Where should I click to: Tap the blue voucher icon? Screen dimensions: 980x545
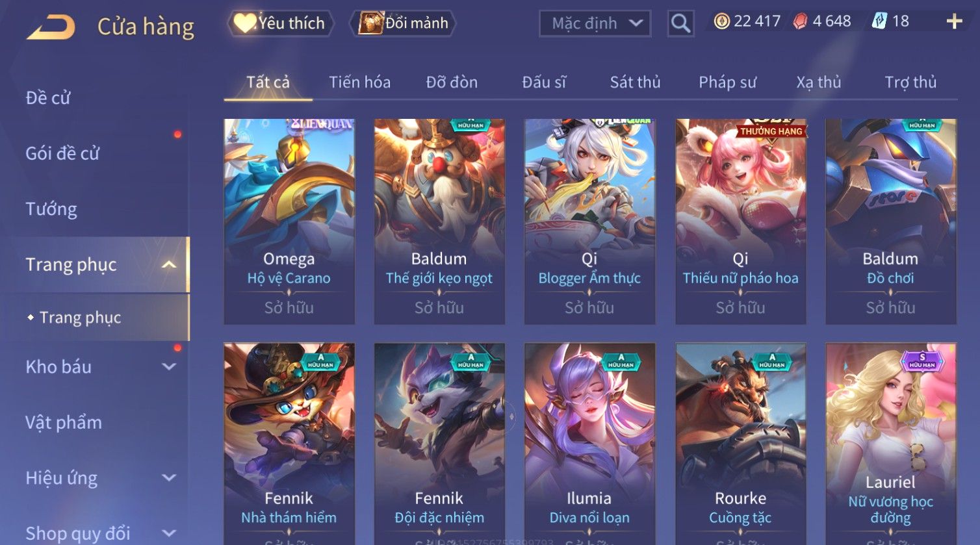(x=879, y=21)
